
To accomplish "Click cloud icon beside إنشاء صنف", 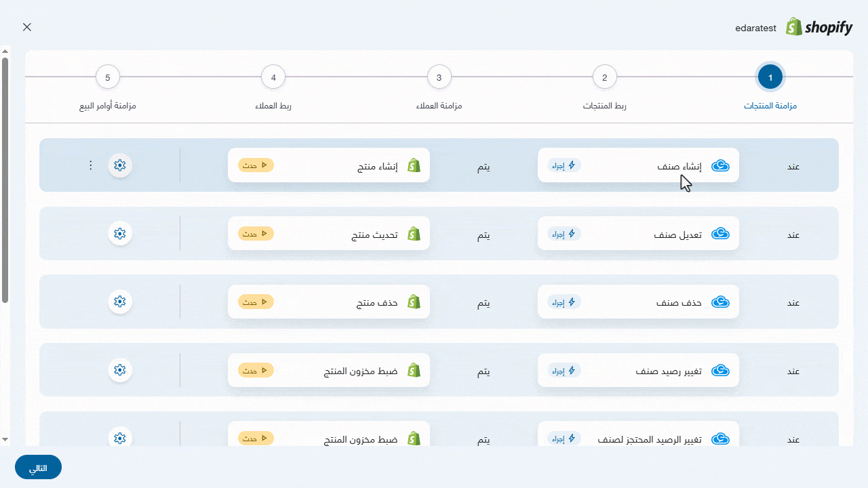I will (720, 166).
